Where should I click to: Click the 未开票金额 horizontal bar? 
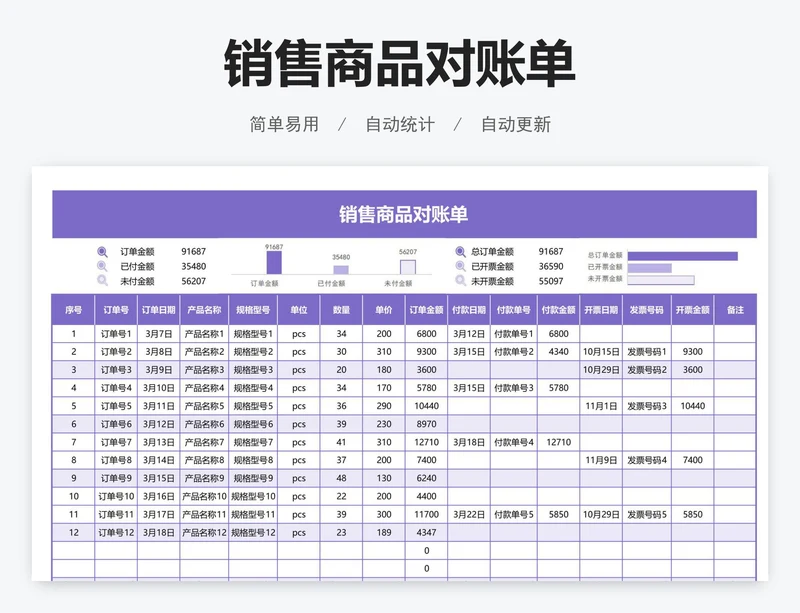point(661,280)
